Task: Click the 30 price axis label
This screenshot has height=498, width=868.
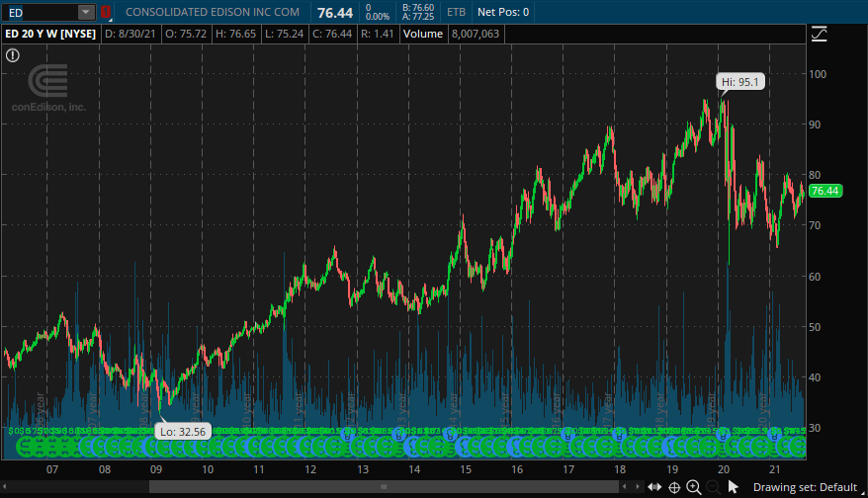Action: pyautogui.click(x=815, y=428)
